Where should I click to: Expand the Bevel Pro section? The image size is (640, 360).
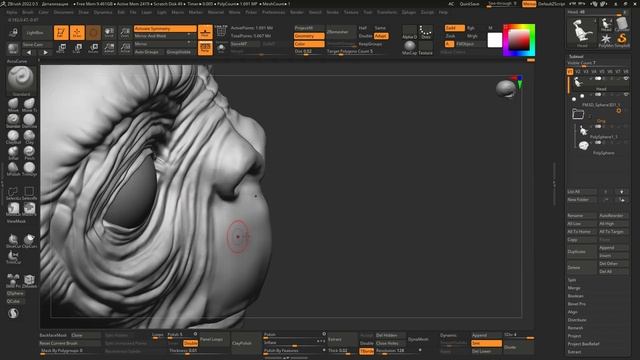click(x=577, y=304)
